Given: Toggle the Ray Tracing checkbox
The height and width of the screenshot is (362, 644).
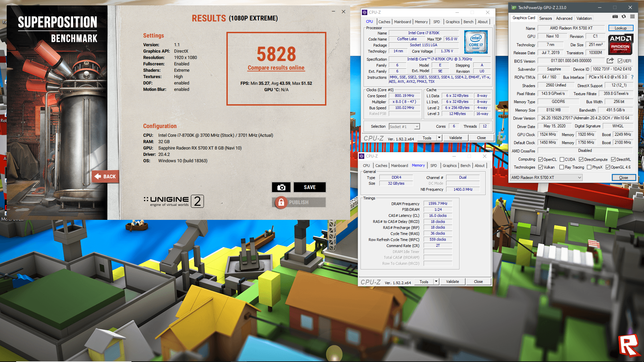Looking at the screenshot, I should (x=562, y=167).
